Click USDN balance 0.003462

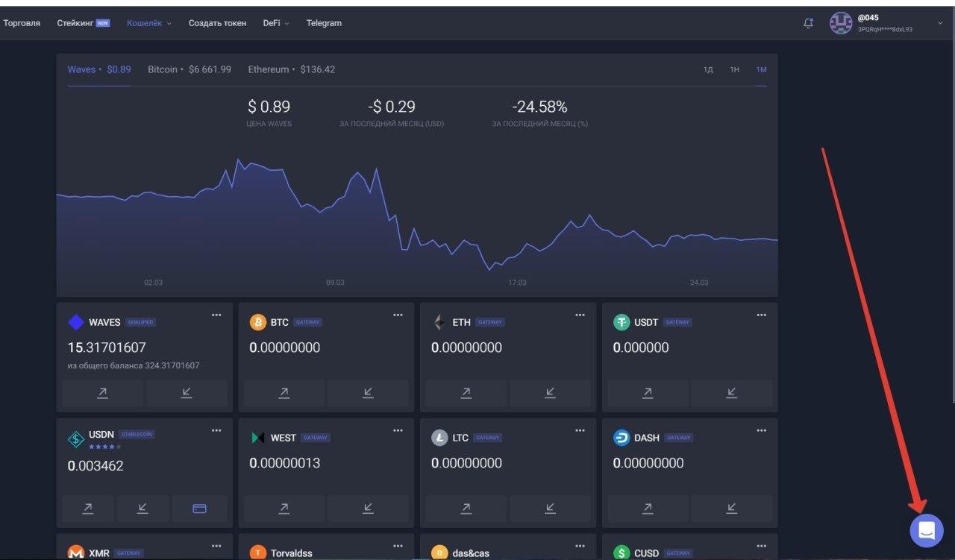tap(95, 466)
